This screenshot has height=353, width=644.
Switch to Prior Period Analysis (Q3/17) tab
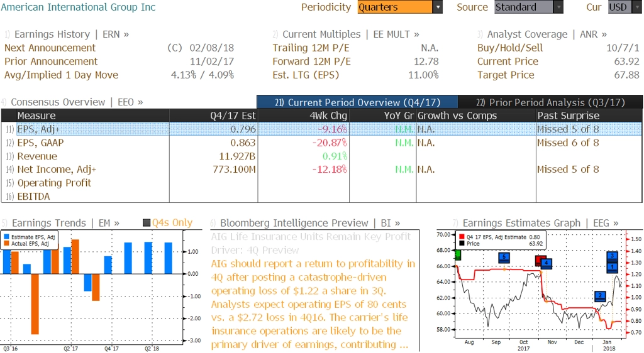(550, 102)
